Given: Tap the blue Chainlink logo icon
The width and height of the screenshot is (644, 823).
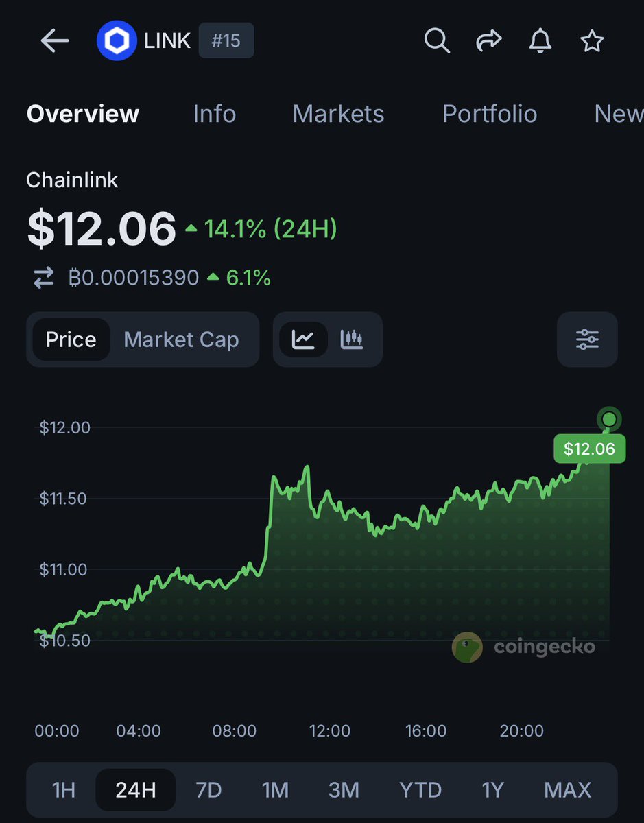Looking at the screenshot, I should click(118, 41).
